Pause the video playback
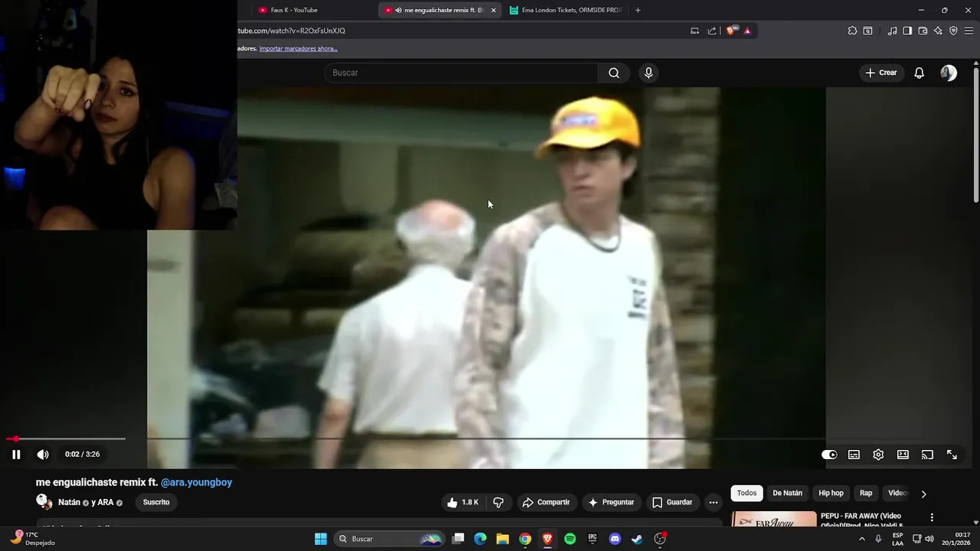 click(16, 455)
